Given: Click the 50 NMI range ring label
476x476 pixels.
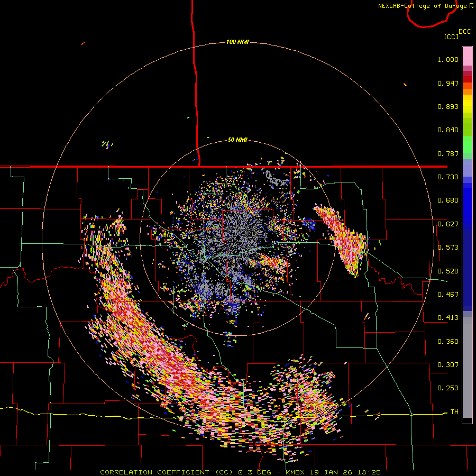Looking at the screenshot, I should [237, 140].
